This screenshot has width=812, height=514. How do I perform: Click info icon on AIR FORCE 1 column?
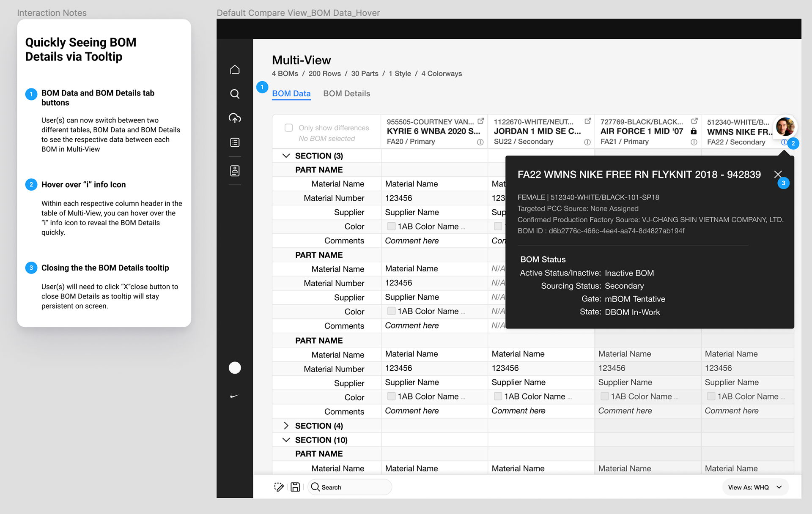[x=694, y=142]
